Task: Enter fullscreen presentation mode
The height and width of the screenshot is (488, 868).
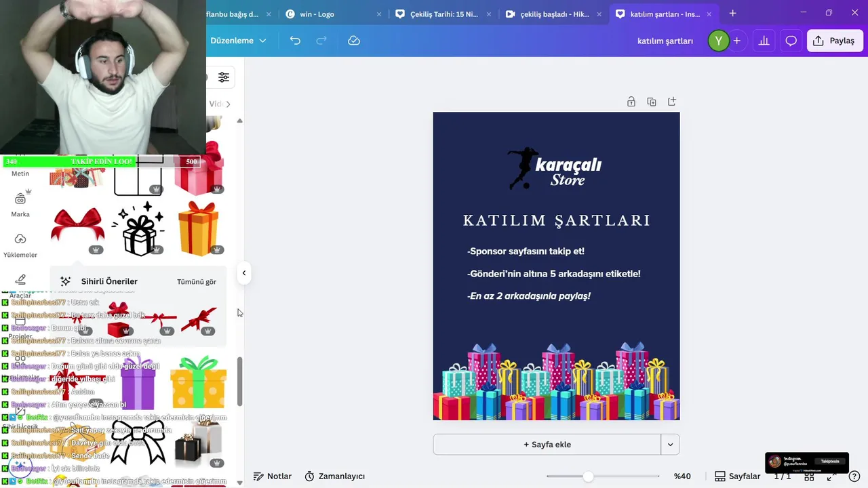Action: pyautogui.click(x=831, y=476)
